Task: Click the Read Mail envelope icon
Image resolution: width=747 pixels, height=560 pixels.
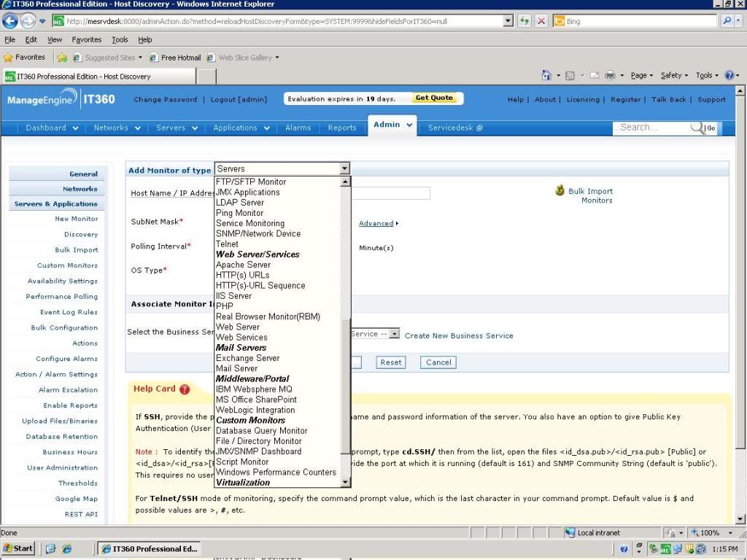Action: point(594,75)
